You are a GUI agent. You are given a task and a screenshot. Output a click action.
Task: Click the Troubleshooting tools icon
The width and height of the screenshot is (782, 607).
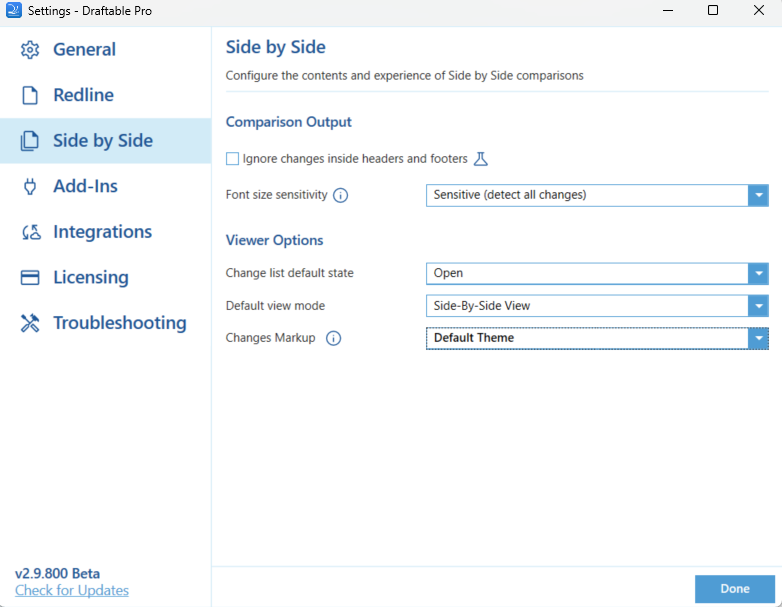click(30, 323)
